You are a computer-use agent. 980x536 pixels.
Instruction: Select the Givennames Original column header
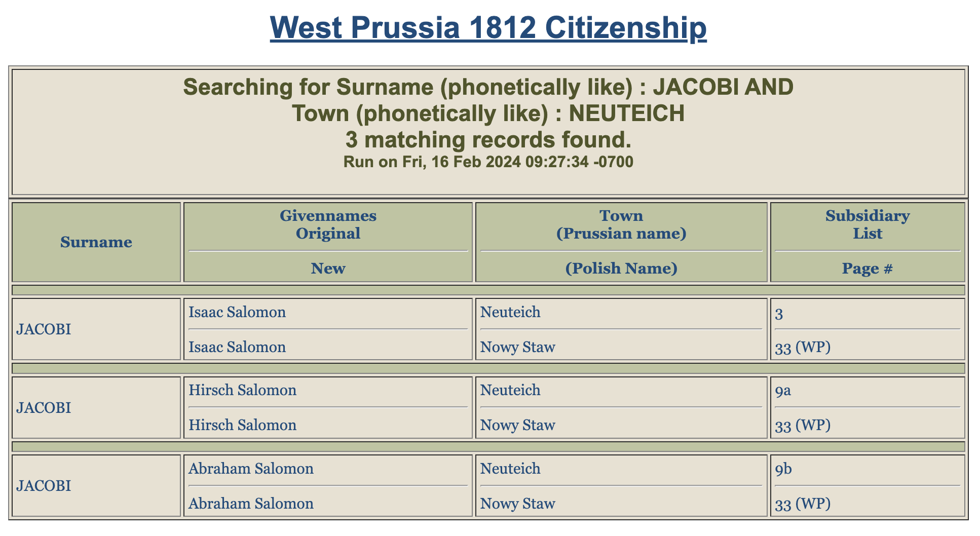point(328,224)
